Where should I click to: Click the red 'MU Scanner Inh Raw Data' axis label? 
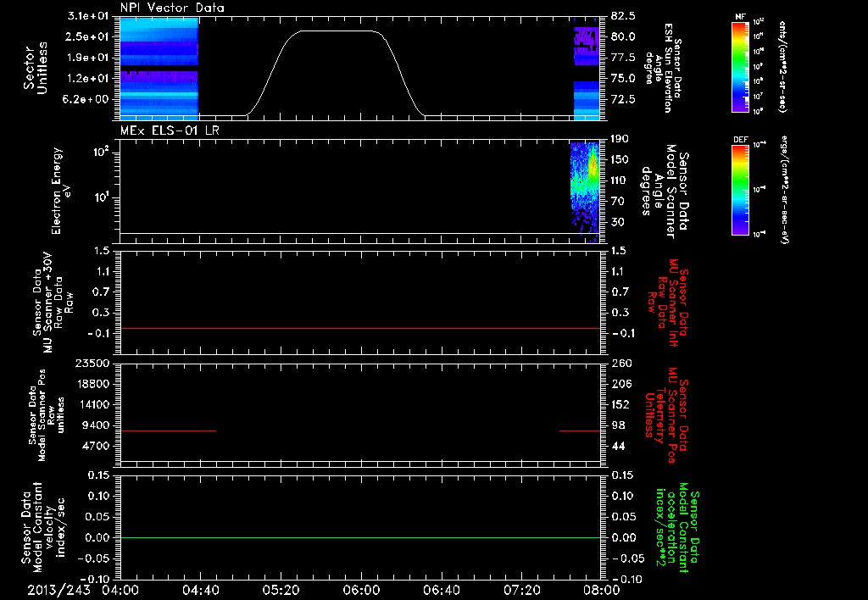click(x=667, y=303)
